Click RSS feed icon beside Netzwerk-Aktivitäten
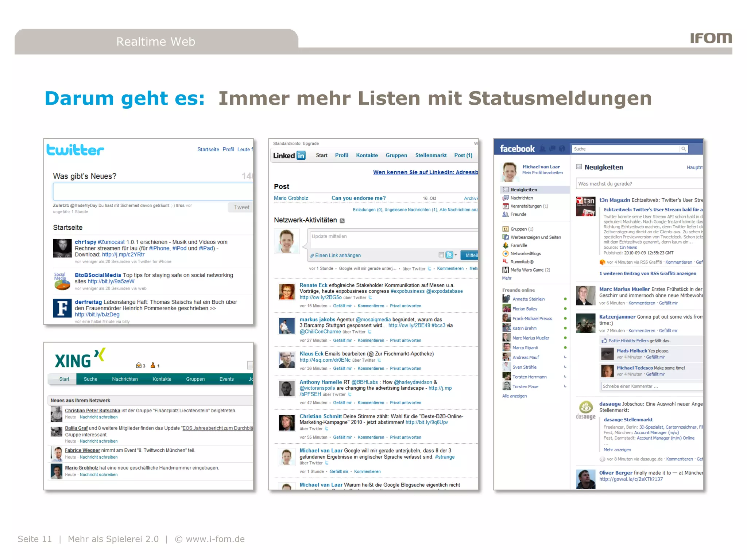 pyautogui.click(x=342, y=221)
